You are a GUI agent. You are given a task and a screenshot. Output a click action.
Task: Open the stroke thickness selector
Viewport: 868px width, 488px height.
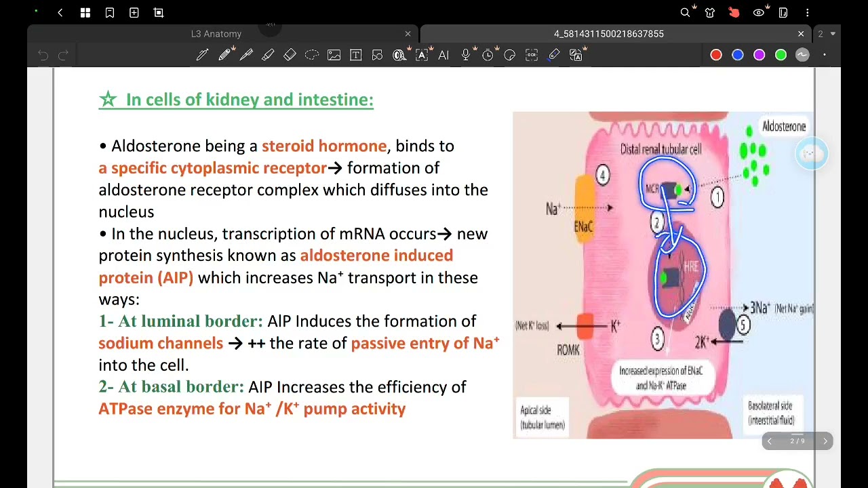click(802, 55)
